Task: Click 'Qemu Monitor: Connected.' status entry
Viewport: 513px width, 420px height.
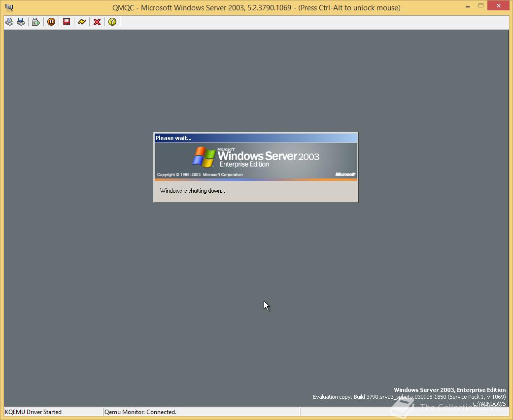Action: coord(140,412)
